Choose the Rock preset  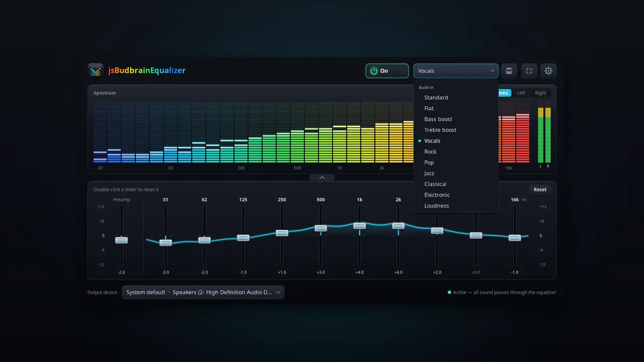[x=456, y=152]
